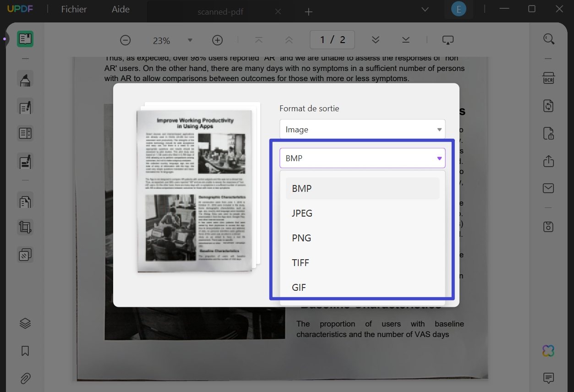Screen dimensions: 574x392
Task: Open the Convert PDF panel
Action: 548,106
